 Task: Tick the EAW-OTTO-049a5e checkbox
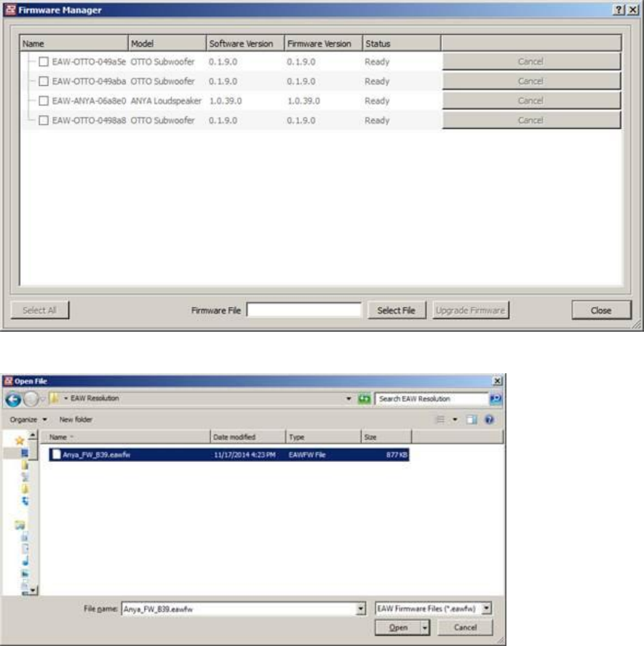pos(43,62)
